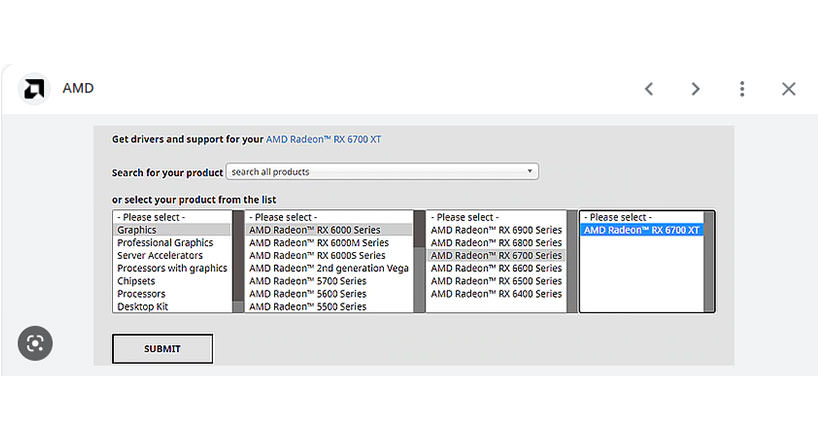This screenshot has width=818, height=440.
Task: Select AMD Radeon 2nd generation Vega
Action: (x=329, y=268)
